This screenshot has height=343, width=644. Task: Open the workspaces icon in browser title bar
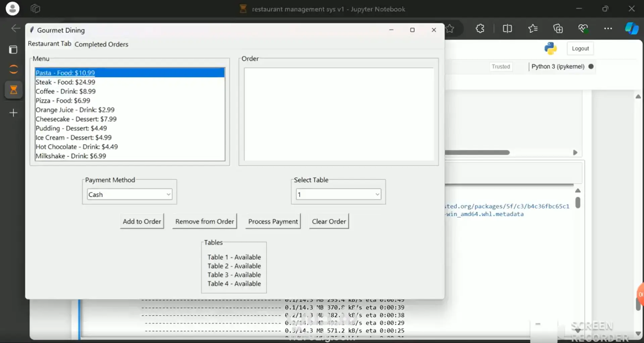click(x=35, y=9)
